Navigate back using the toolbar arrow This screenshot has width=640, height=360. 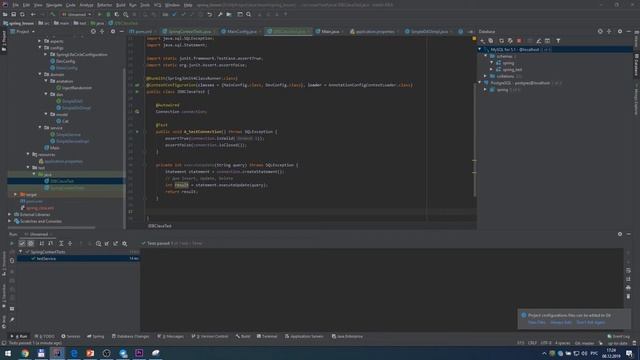(33, 14)
